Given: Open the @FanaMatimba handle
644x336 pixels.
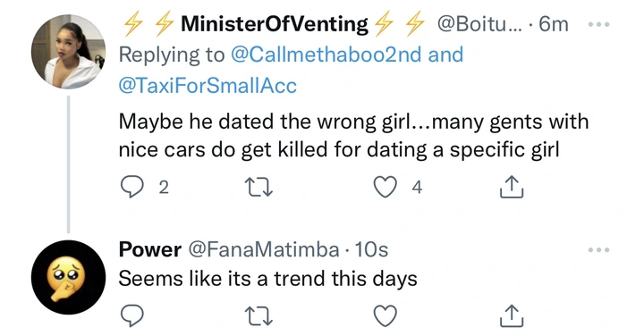Looking at the screenshot, I should (x=264, y=249).
